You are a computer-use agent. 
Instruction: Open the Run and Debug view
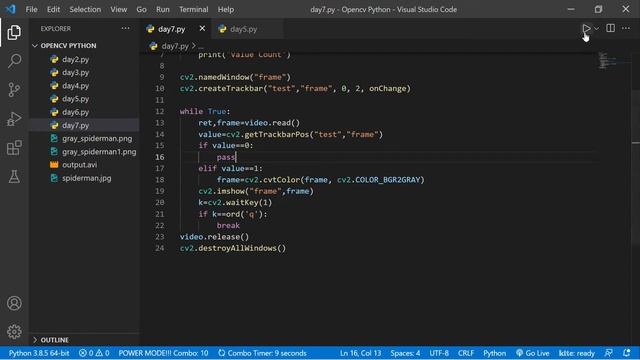tap(14, 119)
